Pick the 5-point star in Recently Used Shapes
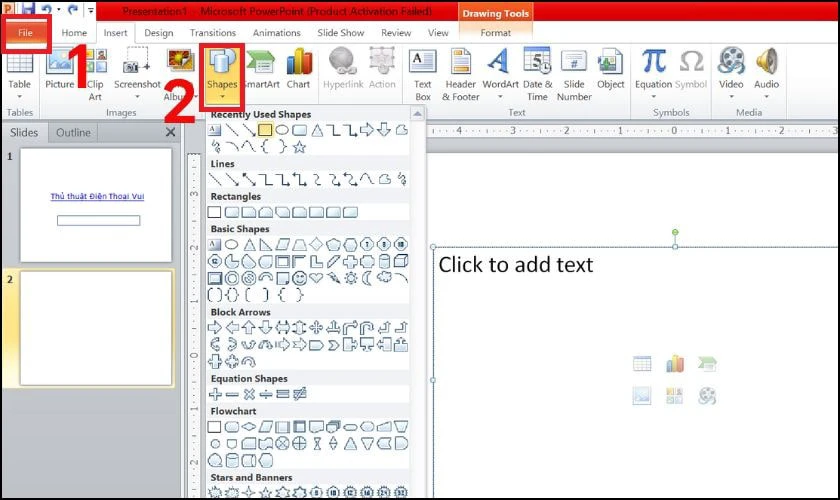 click(299, 147)
